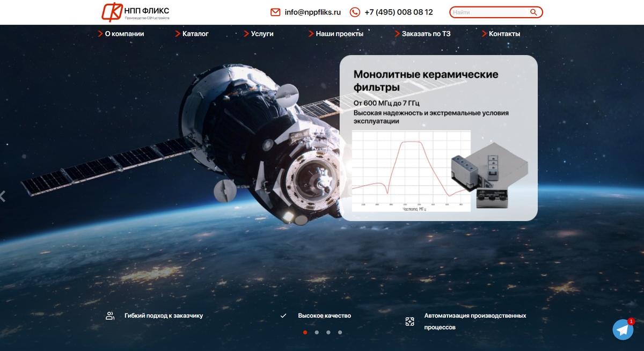Open the Каталог menu
This screenshot has width=644, height=351.
[195, 34]
